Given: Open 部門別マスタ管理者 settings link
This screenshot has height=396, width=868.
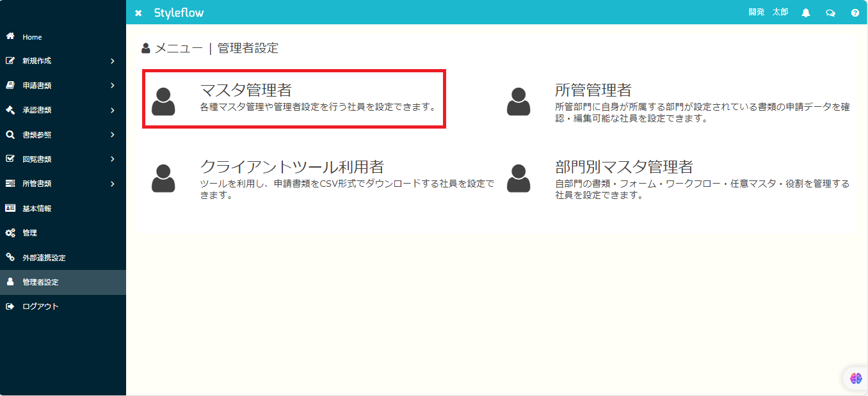Looking at the screenshot, I should click(624, 167).
